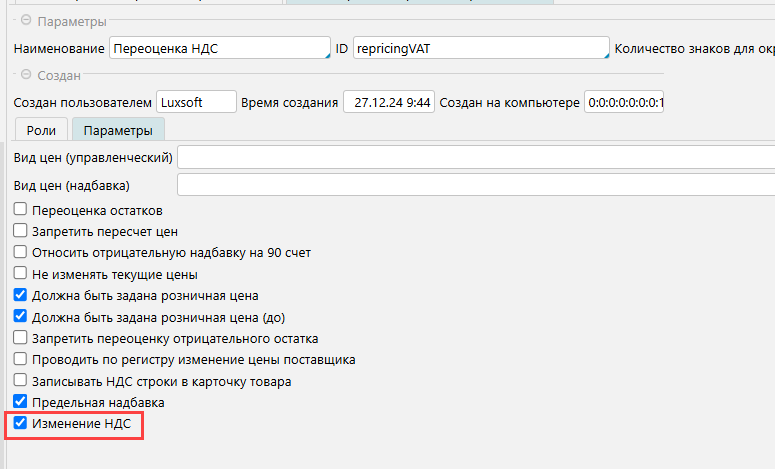Check Запретить пересчет цен

click(20, 231)
